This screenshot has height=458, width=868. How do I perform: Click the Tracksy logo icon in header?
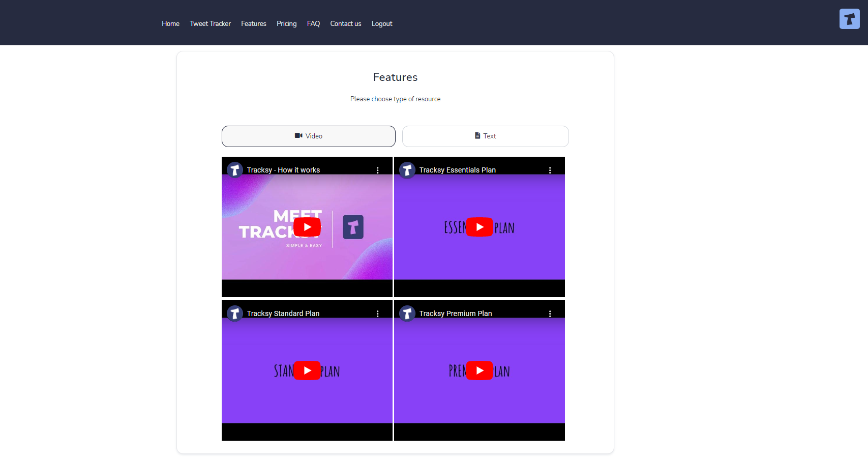coord(849,19)
